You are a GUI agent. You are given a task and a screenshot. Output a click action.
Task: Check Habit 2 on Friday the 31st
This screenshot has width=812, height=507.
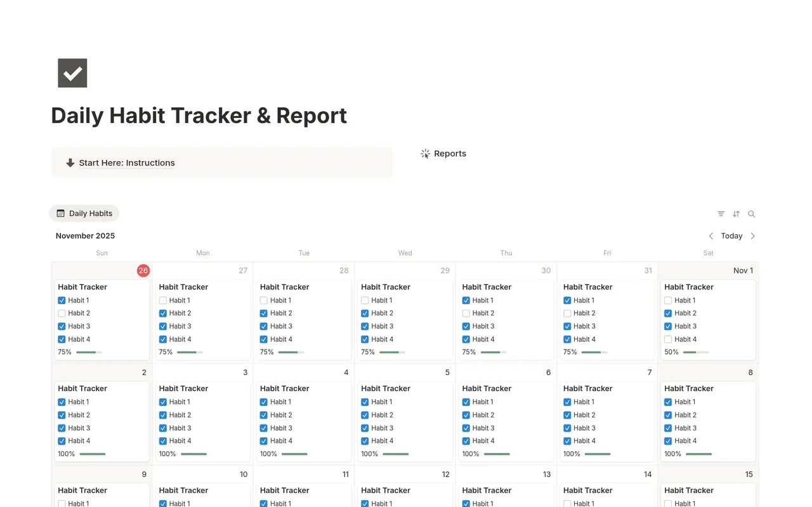tap(567, 313)
